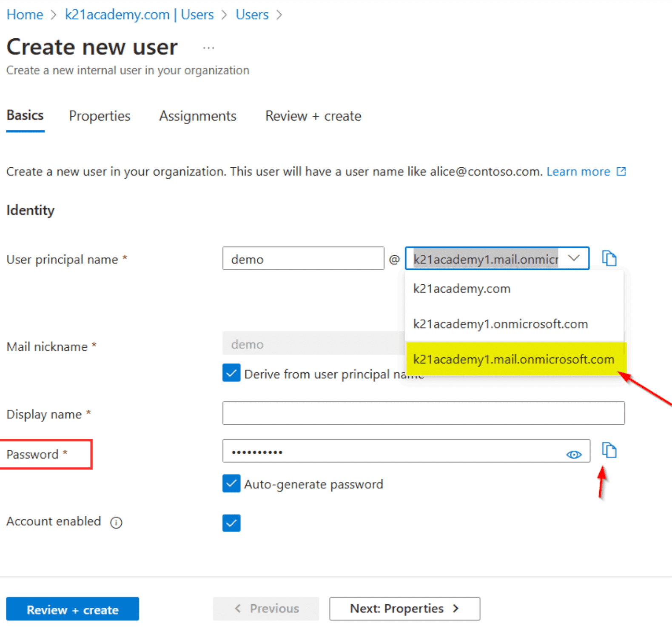Viewport: 672px width, 629px height.
Task: Click the Account enabled info icon
Action: coord(116,522)
